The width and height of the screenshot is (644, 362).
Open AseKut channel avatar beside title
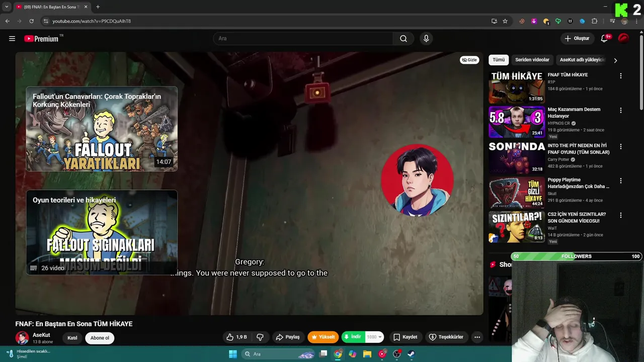(x=22, y=338)
